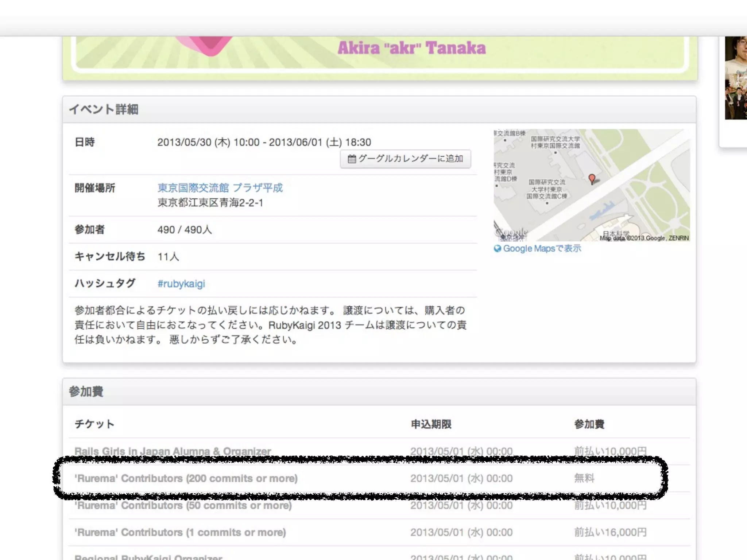
Task: Click the 申込期限 column header
Action: click(431, 424)
